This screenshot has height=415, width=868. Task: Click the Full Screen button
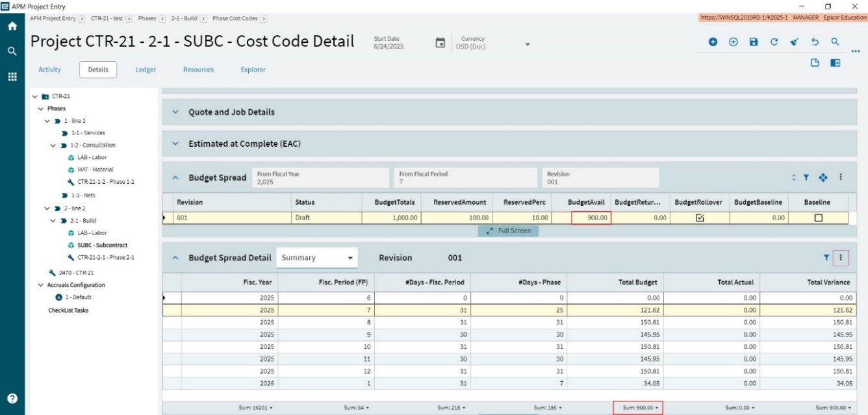(x=508, y=231)
